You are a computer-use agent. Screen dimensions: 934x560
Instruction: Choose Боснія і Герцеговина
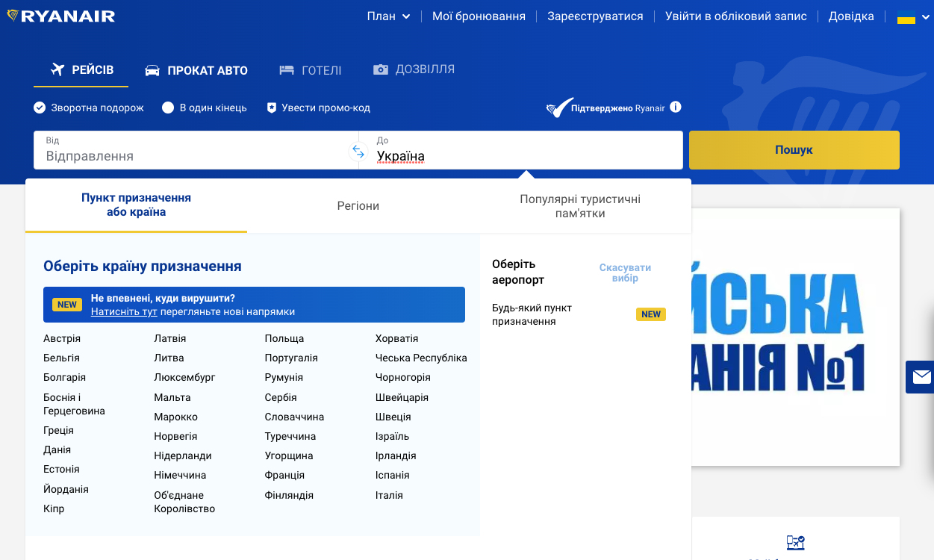(x=74, y=404)
